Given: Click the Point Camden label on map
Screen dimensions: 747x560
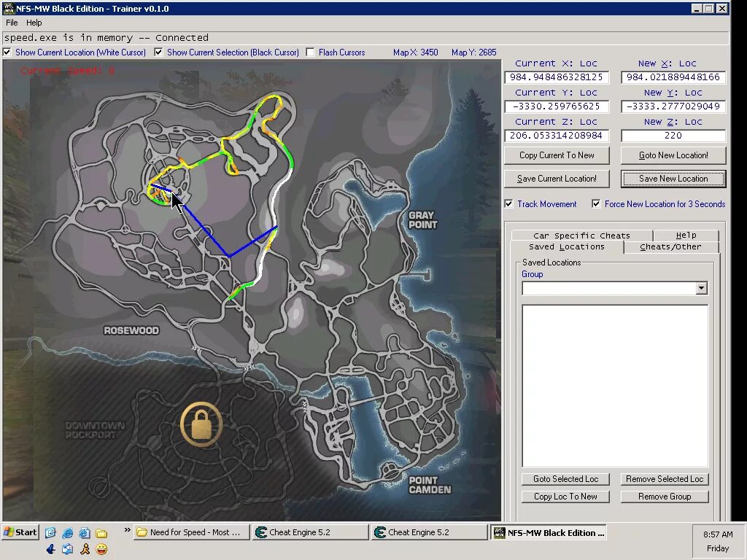Looking at the screenshot, I should pyautogui.click(x=430, y=485).
